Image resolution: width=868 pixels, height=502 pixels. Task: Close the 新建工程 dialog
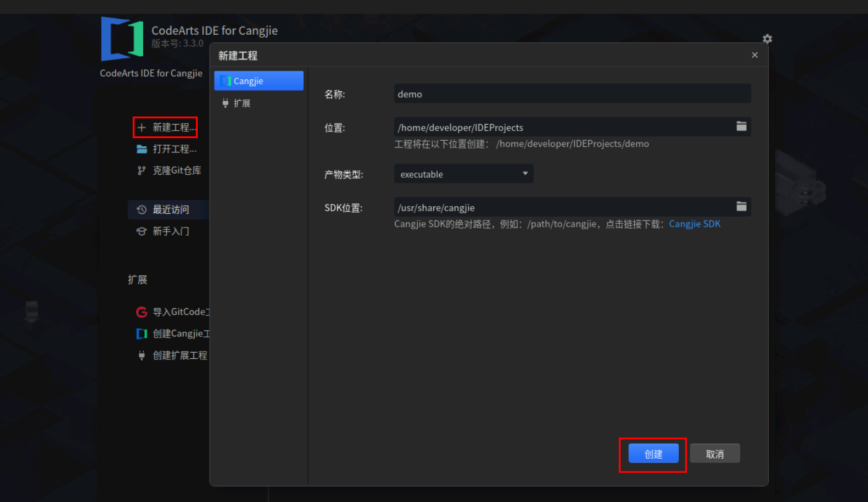(x=755, y=55)
